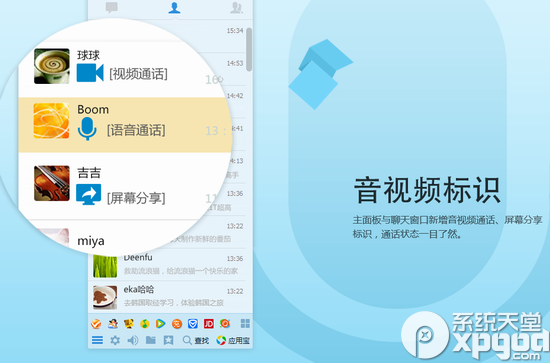Click the contact list scrollbar

coord(249,49)
